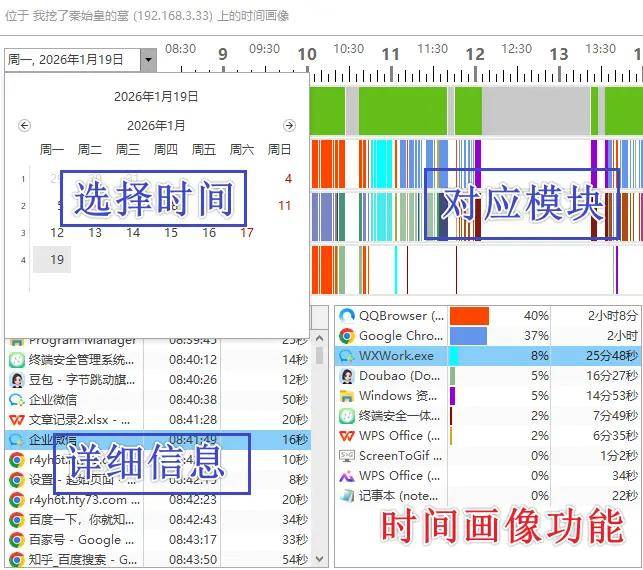Select day 16 in the calendar

coord(209,233)
